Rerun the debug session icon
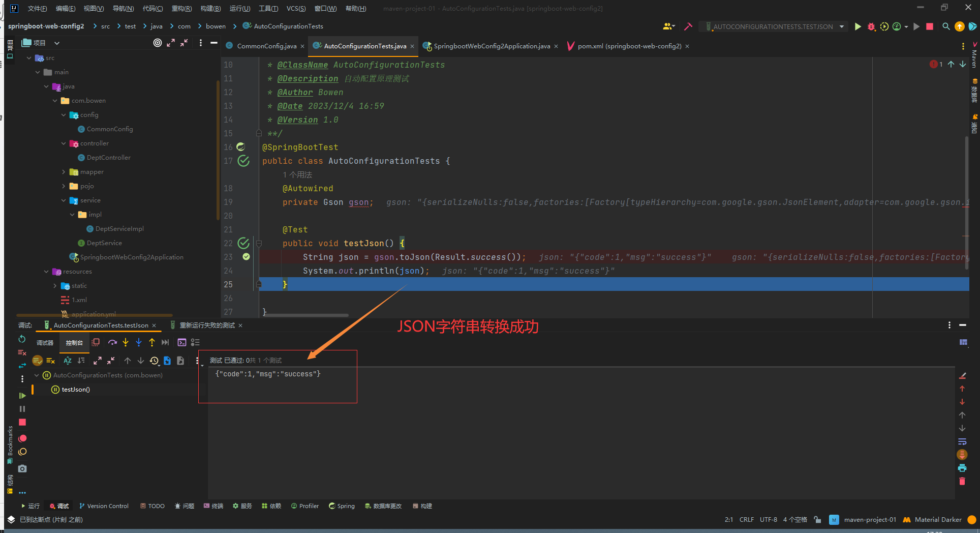 [22, 339]
